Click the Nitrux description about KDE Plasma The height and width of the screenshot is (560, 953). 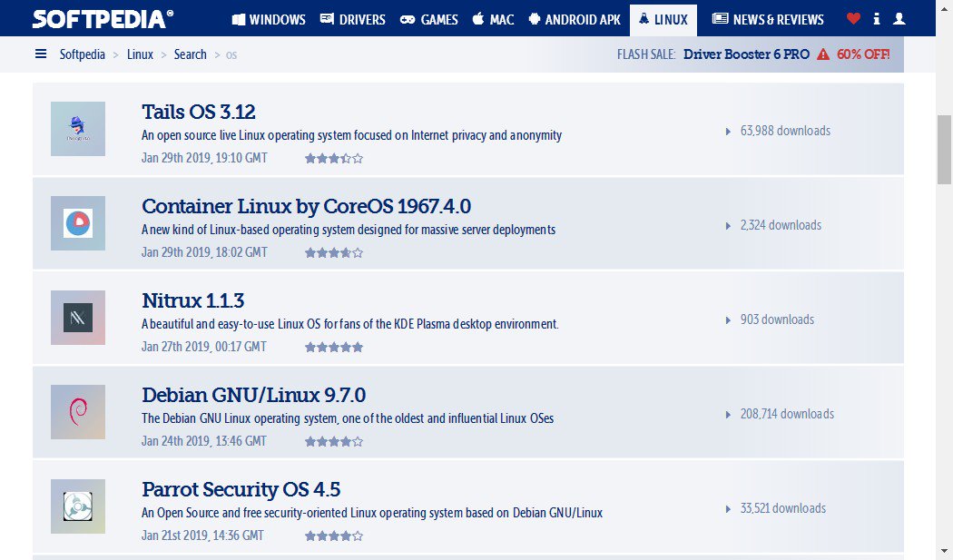click(350, 323)
